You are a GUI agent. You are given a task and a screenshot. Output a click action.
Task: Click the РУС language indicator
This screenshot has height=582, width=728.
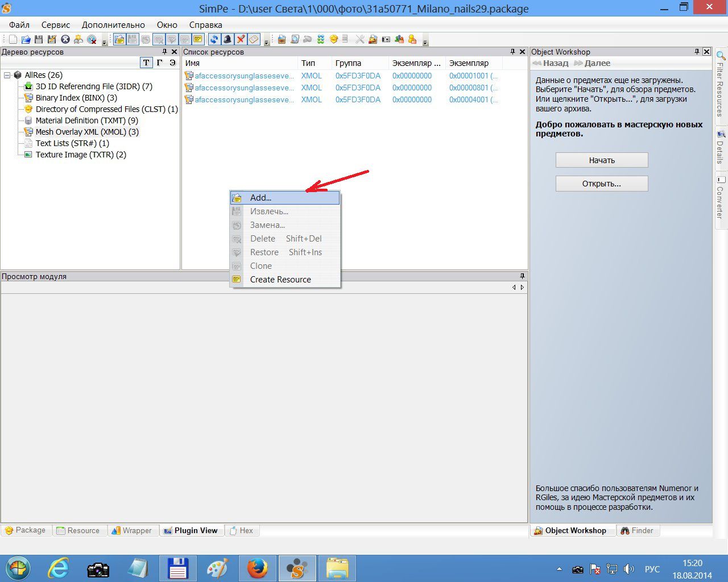point(652,569)
